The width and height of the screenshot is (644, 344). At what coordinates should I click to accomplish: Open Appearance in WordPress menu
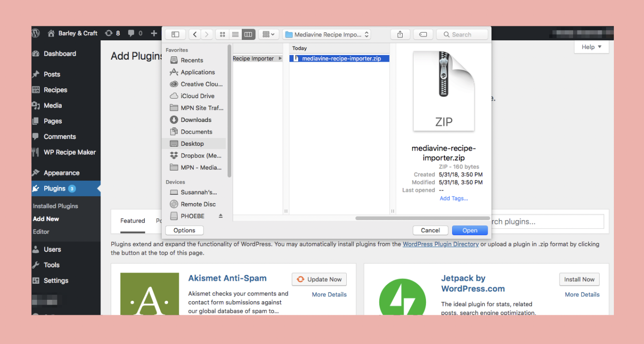(x=61, y=173)
